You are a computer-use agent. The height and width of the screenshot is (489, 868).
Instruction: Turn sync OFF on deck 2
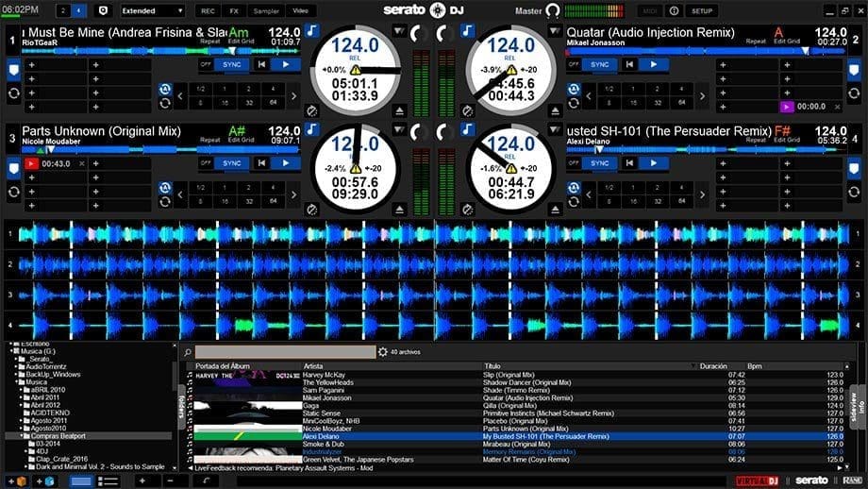(574, 64)
